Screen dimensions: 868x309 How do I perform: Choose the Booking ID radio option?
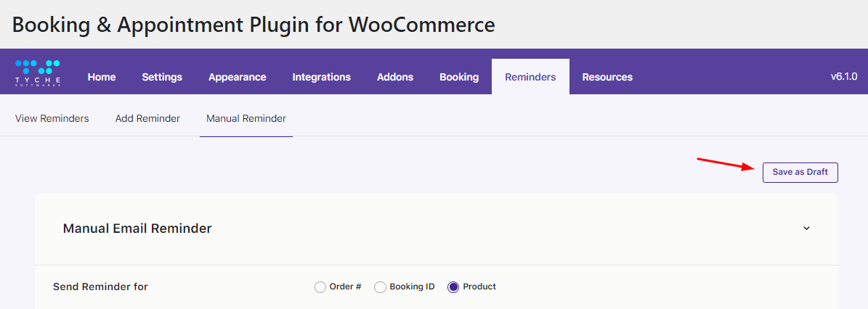click(380, 287)
